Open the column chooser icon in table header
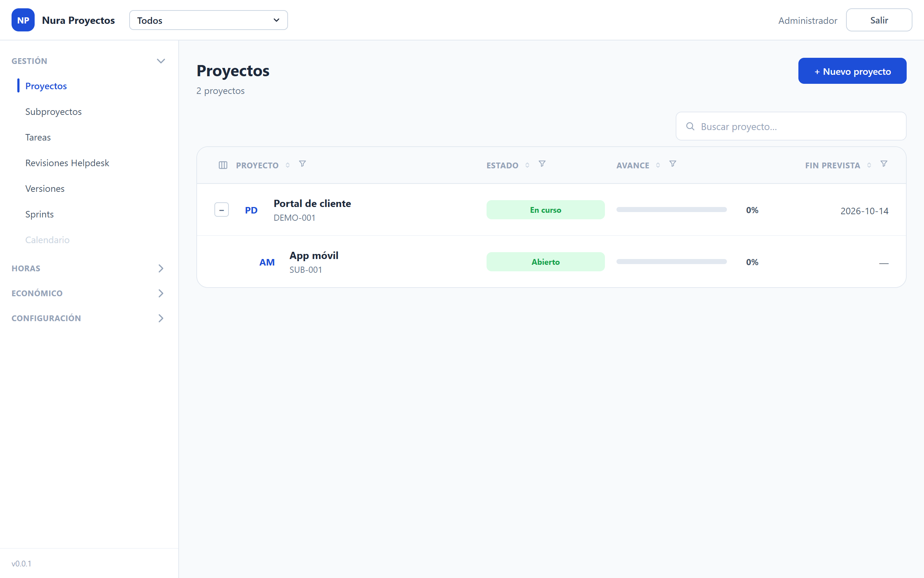 click(x=223, y=165)
